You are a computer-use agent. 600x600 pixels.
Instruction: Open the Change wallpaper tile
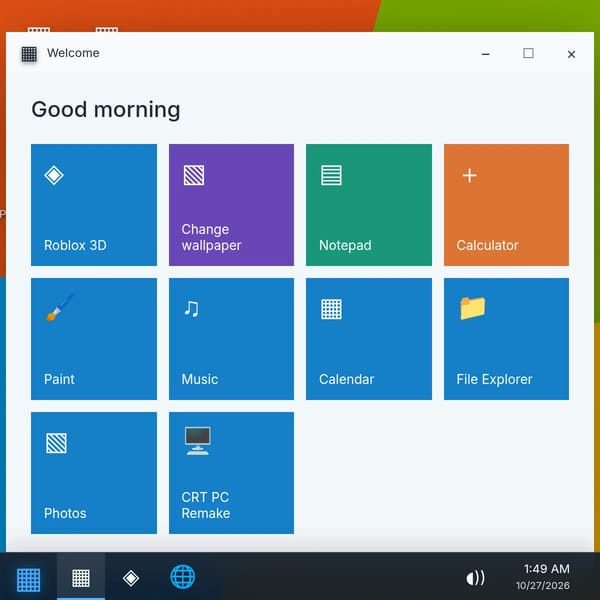point(232,205)
